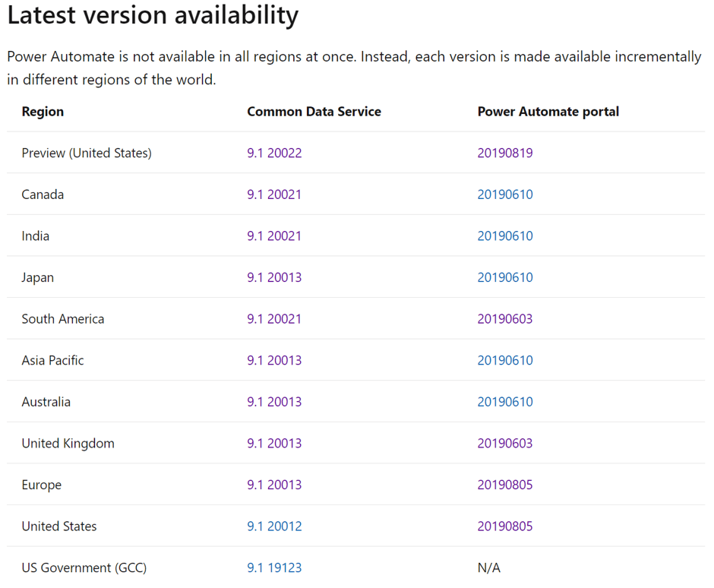Open the 20190819 Power Automate portal link
The height and width of the screenshot is (588, 714).
click(x=505, y=153)
